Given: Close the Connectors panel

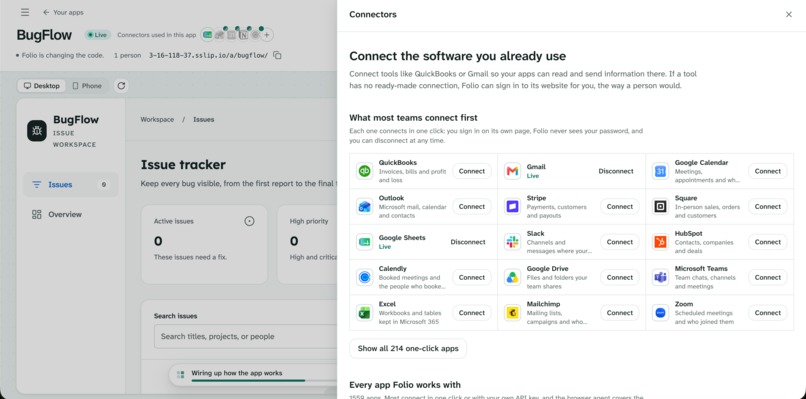Looking at the screenshot, I should tap(789, 14).
